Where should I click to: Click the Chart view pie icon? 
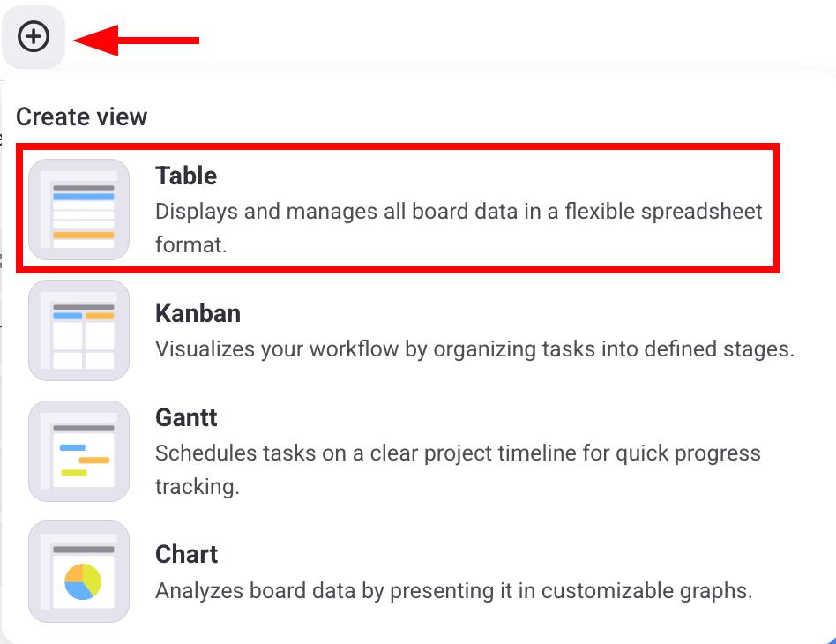pos(79,572)
